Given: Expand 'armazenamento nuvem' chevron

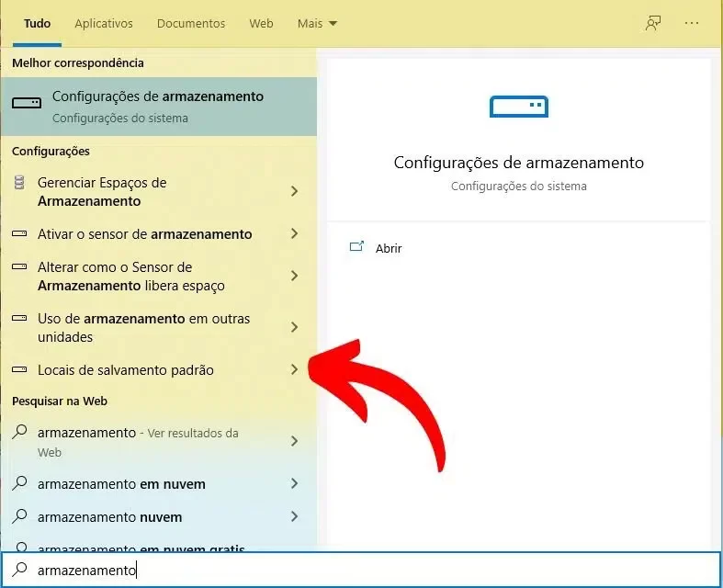Looking at the screenshot, I should (x=294, y=516).
